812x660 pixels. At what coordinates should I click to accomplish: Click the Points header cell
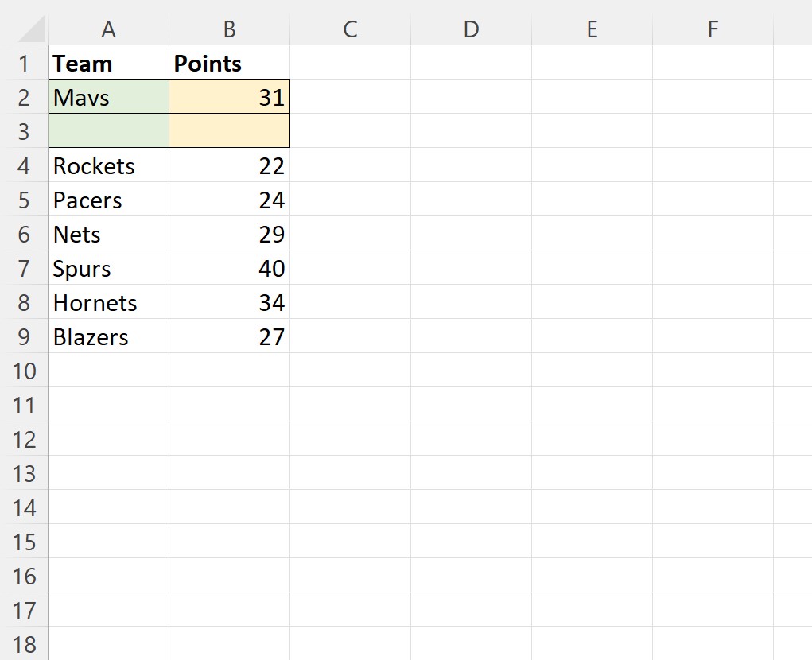[229, 63]
